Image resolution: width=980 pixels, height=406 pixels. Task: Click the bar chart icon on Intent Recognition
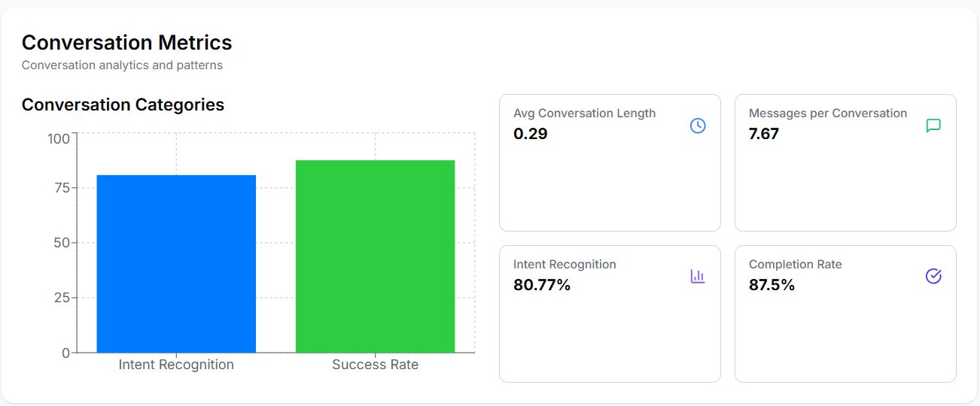point(698,277)
